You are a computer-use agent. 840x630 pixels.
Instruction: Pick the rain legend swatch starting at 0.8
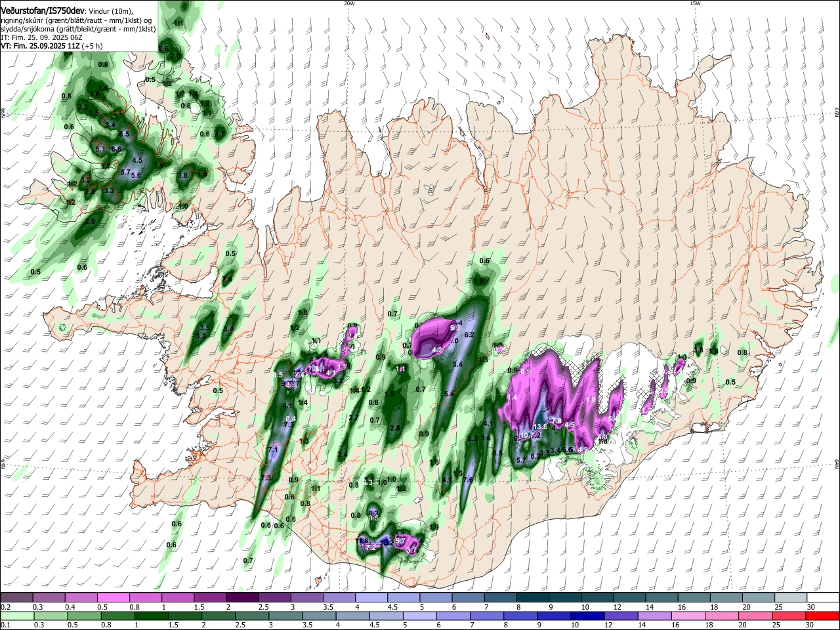tap(117, 616)
